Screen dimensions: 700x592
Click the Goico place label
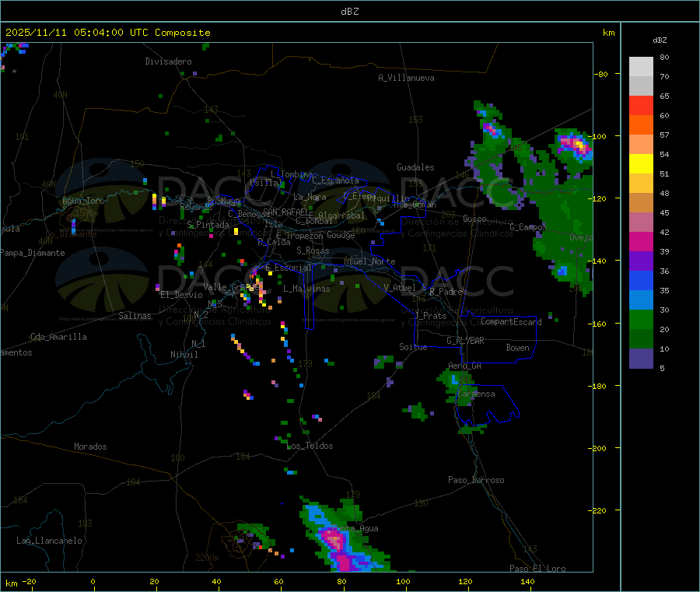click(x=474, y=219)
